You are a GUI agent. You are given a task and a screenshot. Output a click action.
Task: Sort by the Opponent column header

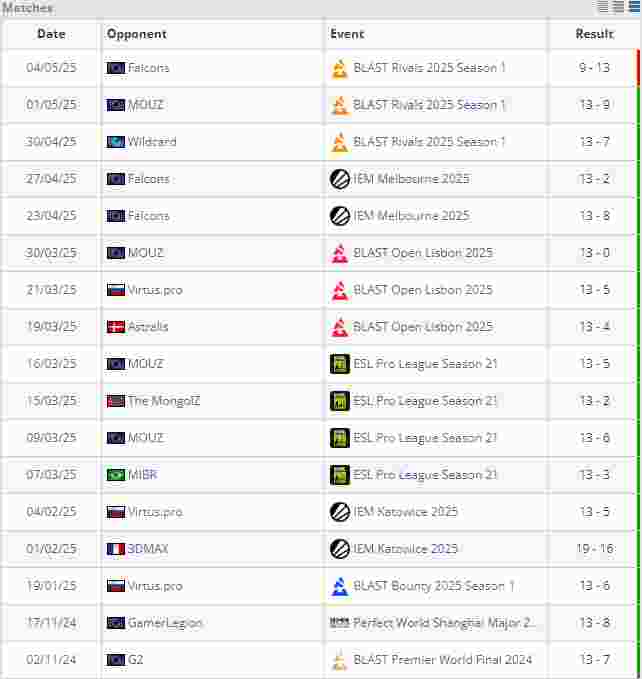136,34
